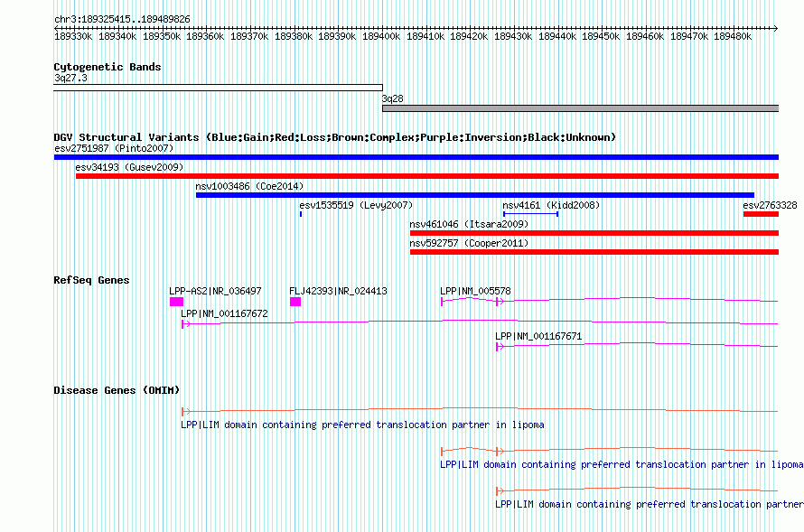Select the 189330k ruler position label
Screen dimensions: 804x532
point(73,36)
